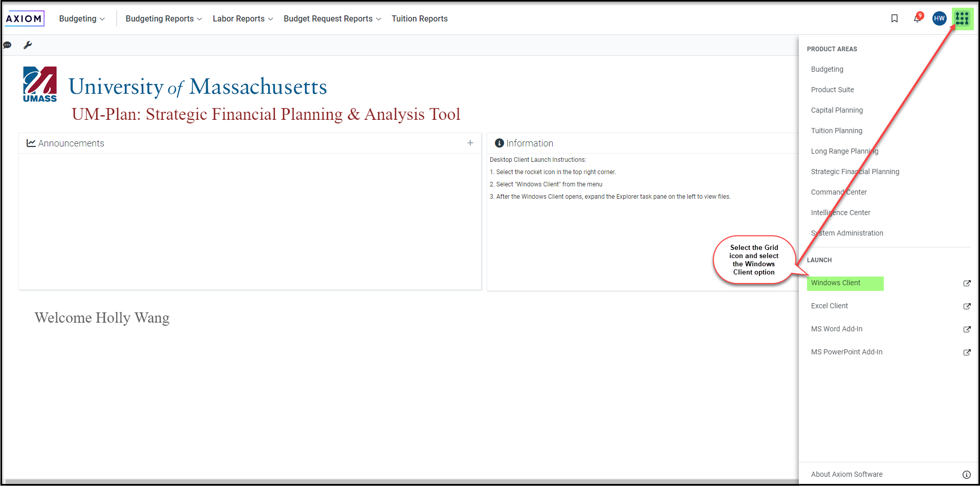Open System Administration product area

tap(847, 233)
